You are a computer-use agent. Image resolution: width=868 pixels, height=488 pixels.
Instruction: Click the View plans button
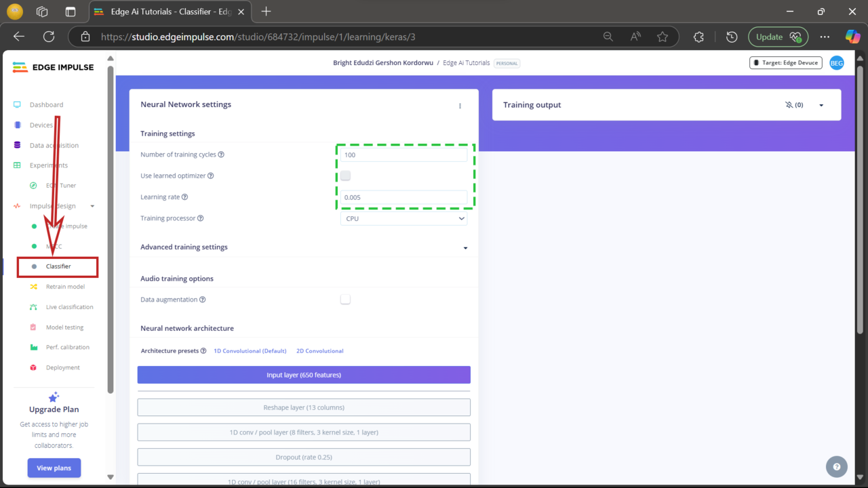coord(54,468)
